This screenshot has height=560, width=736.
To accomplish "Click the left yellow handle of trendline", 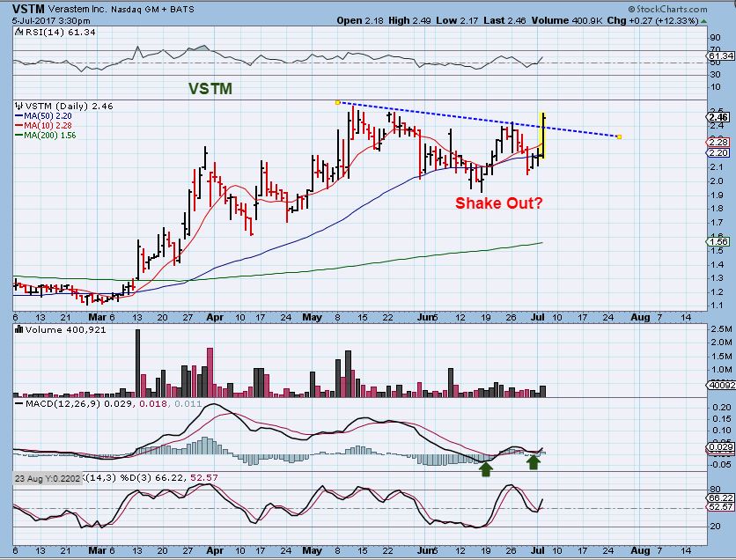I will coord(337,102).
